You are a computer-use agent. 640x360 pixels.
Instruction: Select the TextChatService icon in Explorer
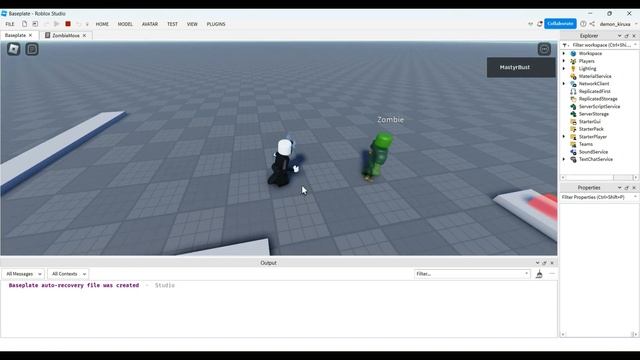click(x=573, y=159)
